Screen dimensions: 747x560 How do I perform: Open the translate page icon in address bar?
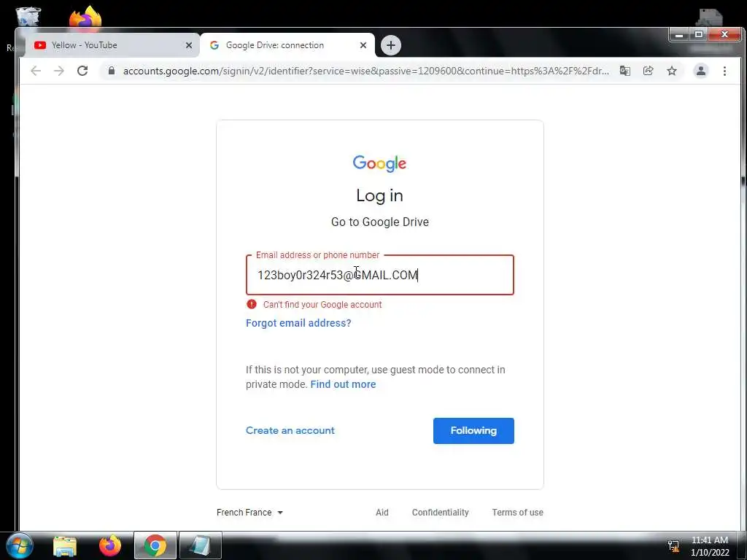click(x=625, y=71)
